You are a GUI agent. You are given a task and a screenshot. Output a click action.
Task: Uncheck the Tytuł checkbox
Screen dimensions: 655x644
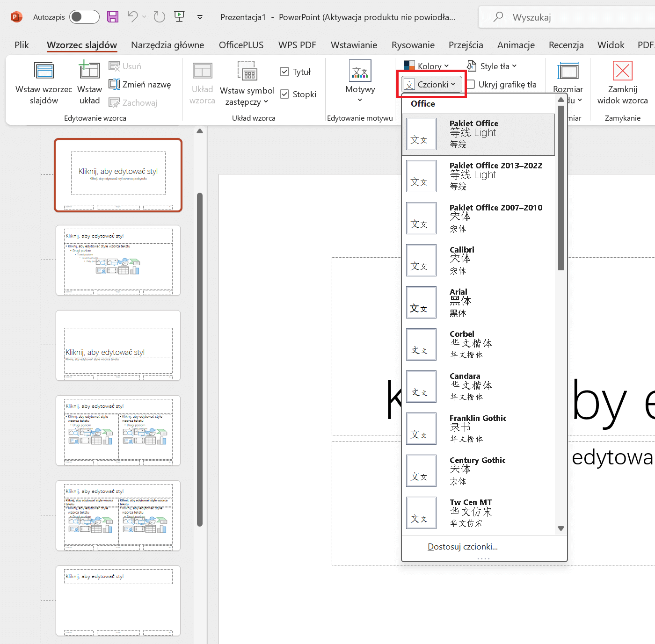[x=284, y=72]
